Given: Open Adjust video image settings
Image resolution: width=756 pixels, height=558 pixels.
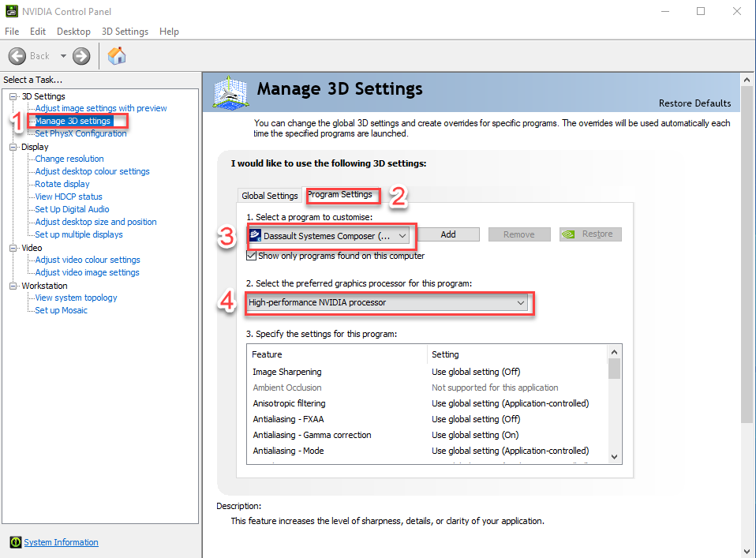Looking at the screenshot, I should 87,272.
